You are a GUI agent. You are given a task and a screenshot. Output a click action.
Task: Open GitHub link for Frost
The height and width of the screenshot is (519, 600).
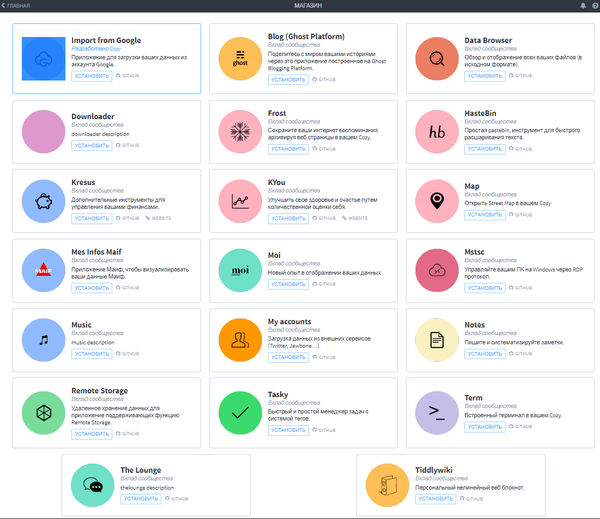(324, 149)
